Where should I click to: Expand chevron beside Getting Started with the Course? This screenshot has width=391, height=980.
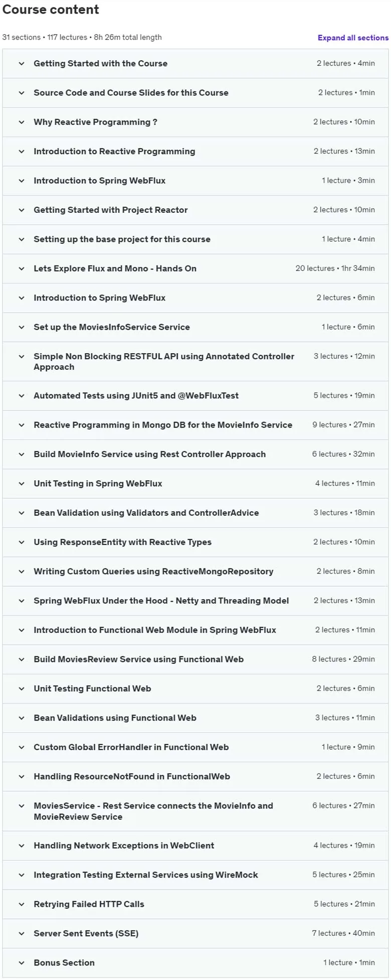coord(22,64)
